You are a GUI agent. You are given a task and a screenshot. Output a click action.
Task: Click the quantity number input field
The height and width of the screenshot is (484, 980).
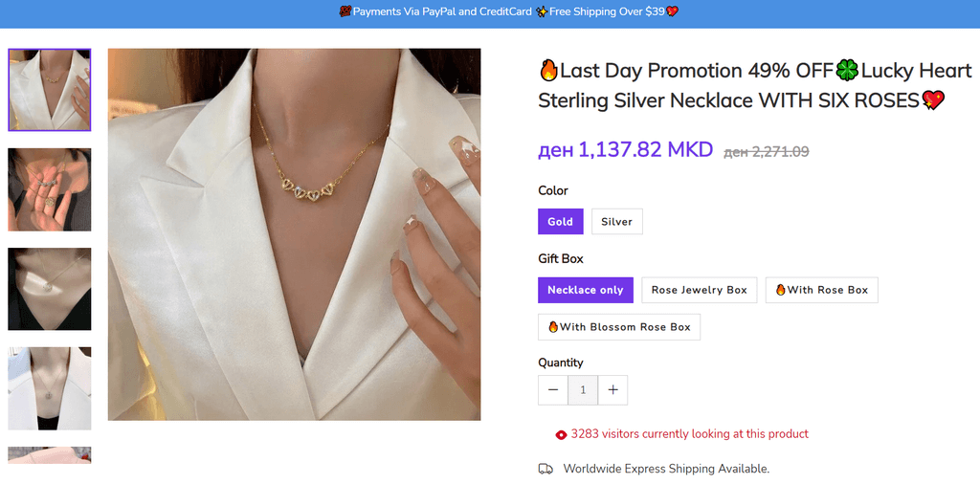tap(583, 390)
